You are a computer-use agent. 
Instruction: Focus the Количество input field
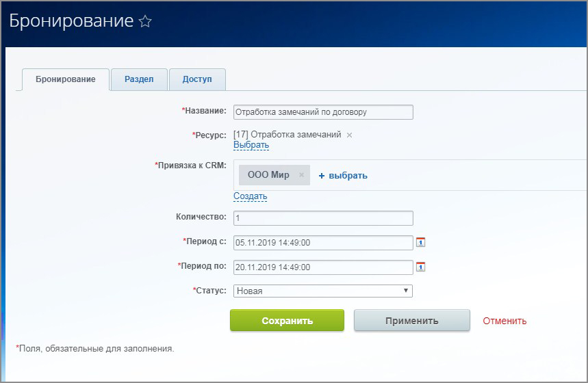click(323, 218)
